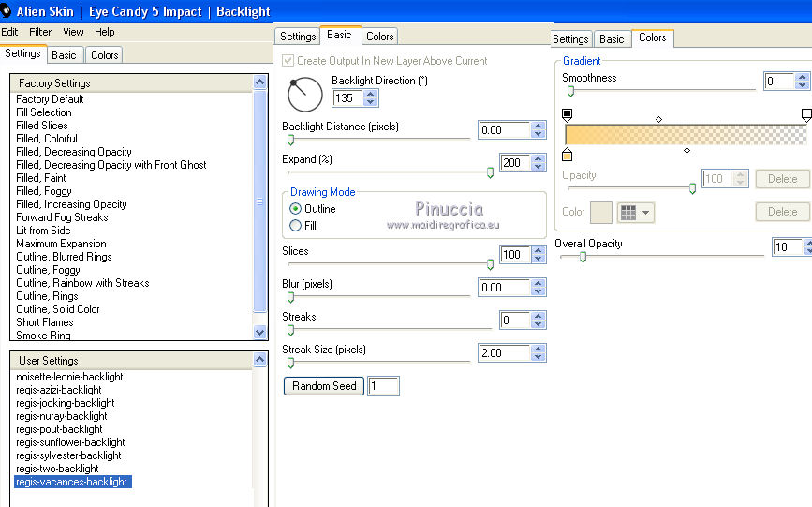Decrease Streak Size value
Screen dimensions: 812x507
[538, 357]
